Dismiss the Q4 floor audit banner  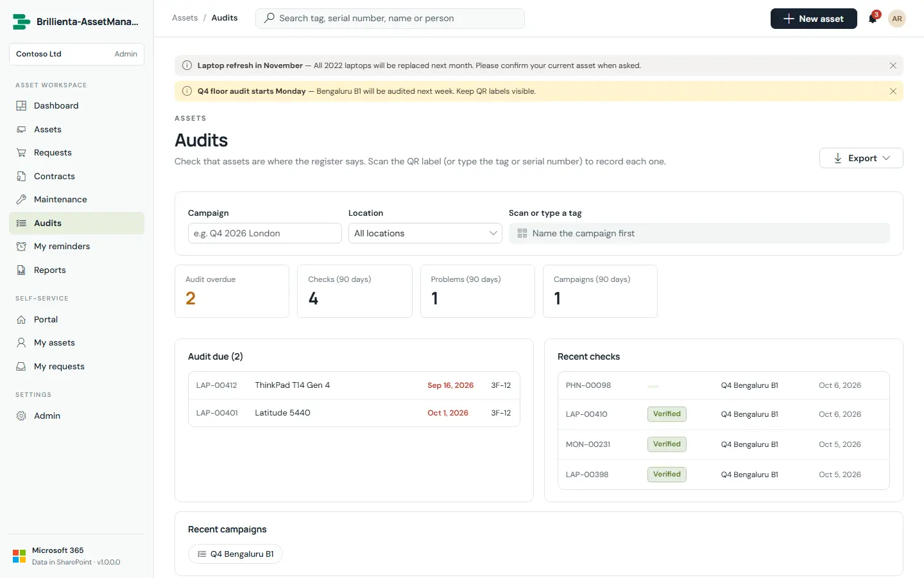(893, 91)
